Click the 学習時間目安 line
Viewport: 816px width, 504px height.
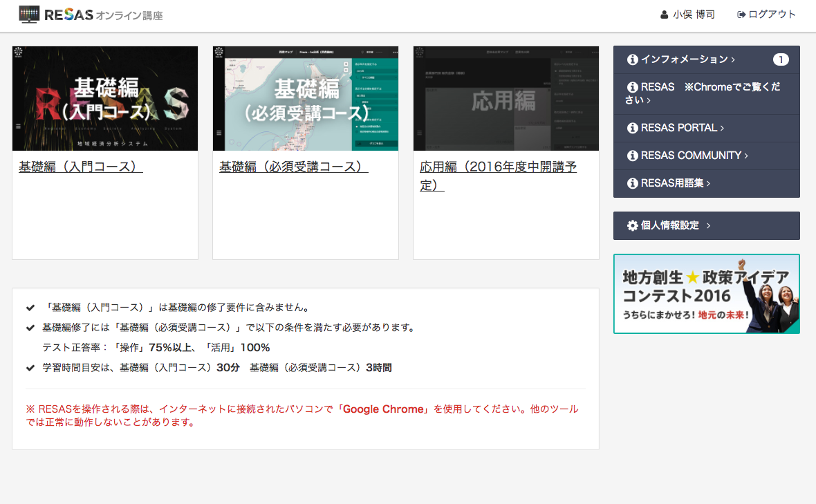click(216, 368)
